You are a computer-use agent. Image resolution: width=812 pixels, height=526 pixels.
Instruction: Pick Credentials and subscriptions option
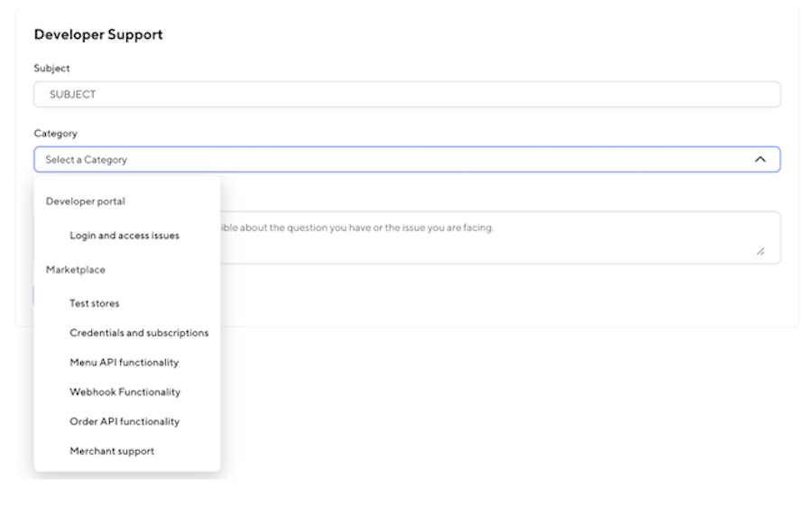(139, 333)
